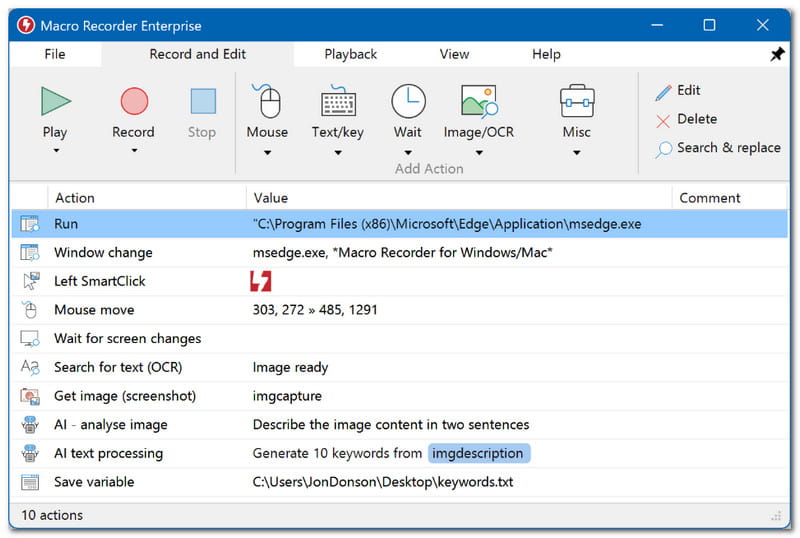Image resolution: width=800 pixels, height=538 pixels.
Task: Select the Wait for screen changes text
Action: (128, 338)
